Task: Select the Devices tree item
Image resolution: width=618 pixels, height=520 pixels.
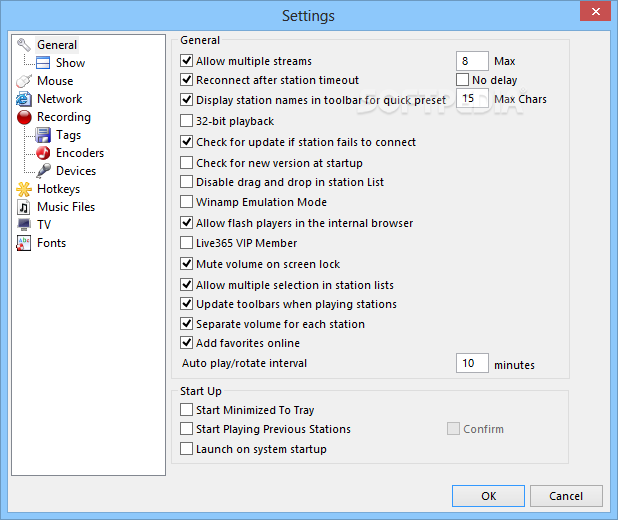Action: click(x=76, y=171)
